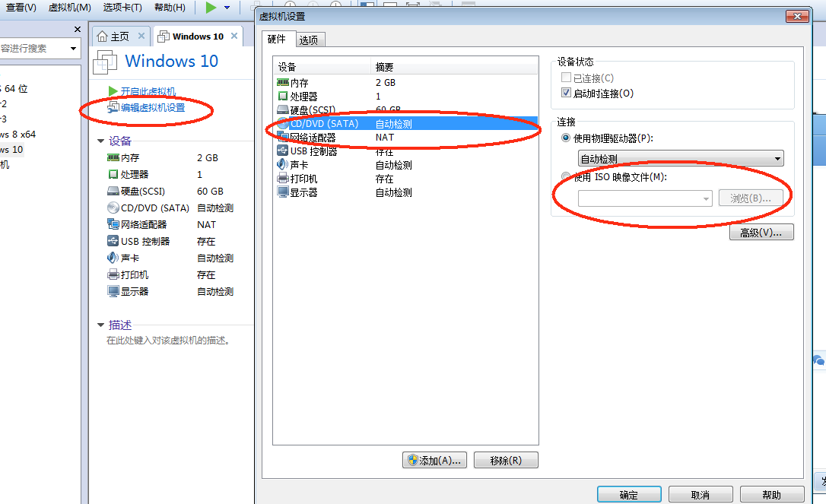Collapse the 设备 section in VM summary
826x504 pixels.
(x=100, y=141)
